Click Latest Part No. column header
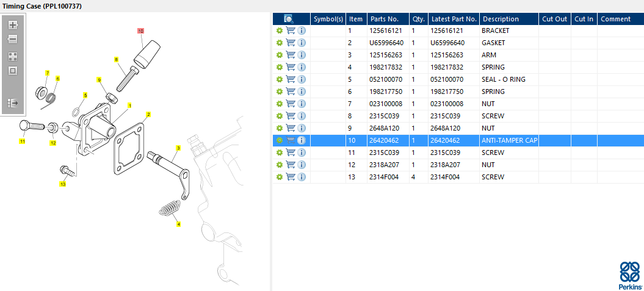 454,19
